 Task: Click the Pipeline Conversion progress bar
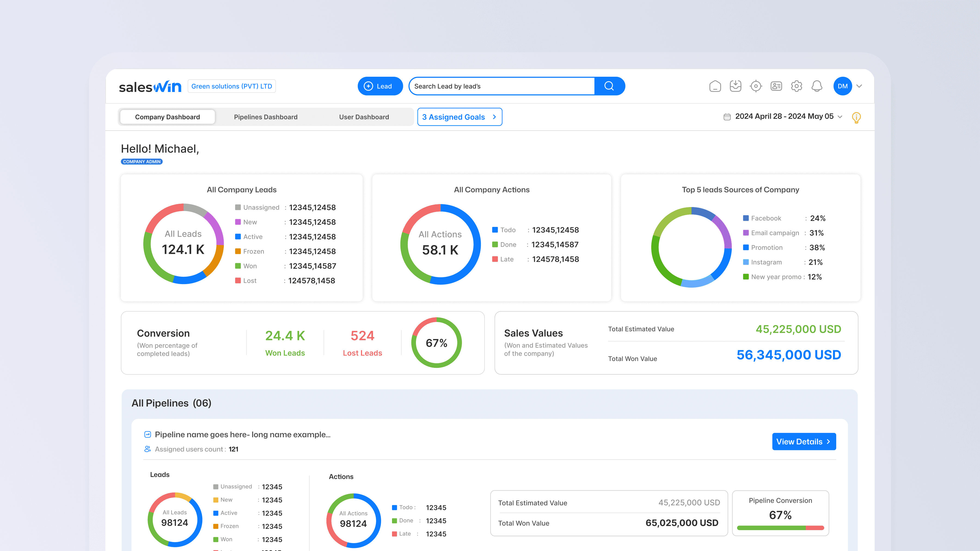point(780,528)
